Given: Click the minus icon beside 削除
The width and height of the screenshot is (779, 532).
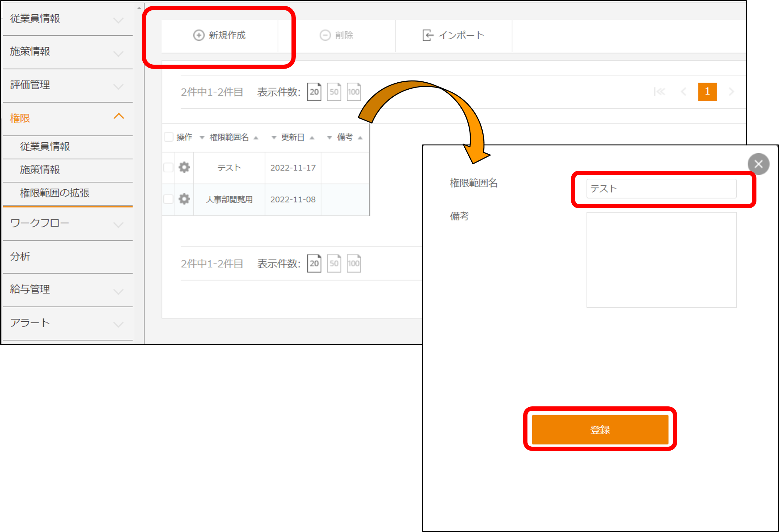Looking at the screenshot, I should point(325,35).
